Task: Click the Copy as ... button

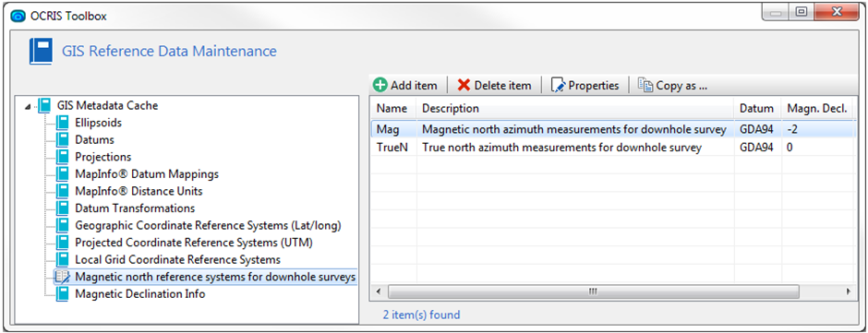Action: [673, 85]
